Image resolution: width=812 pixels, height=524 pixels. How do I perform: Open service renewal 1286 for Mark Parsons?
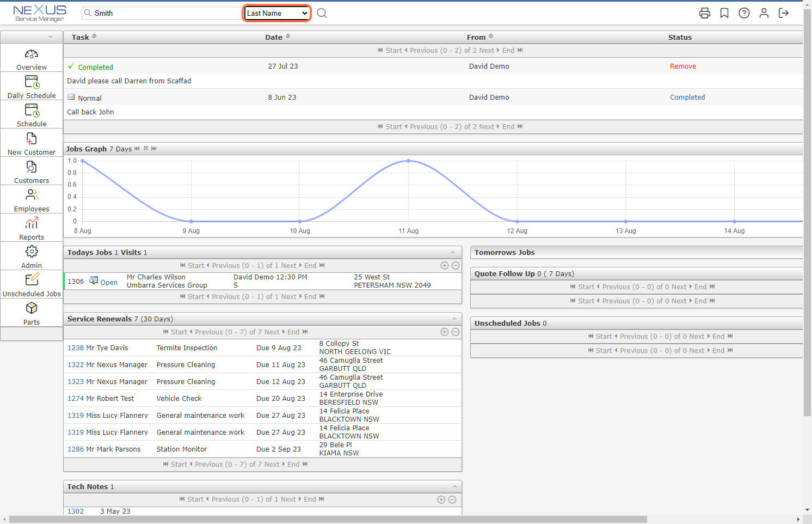[x=76, y=449]
